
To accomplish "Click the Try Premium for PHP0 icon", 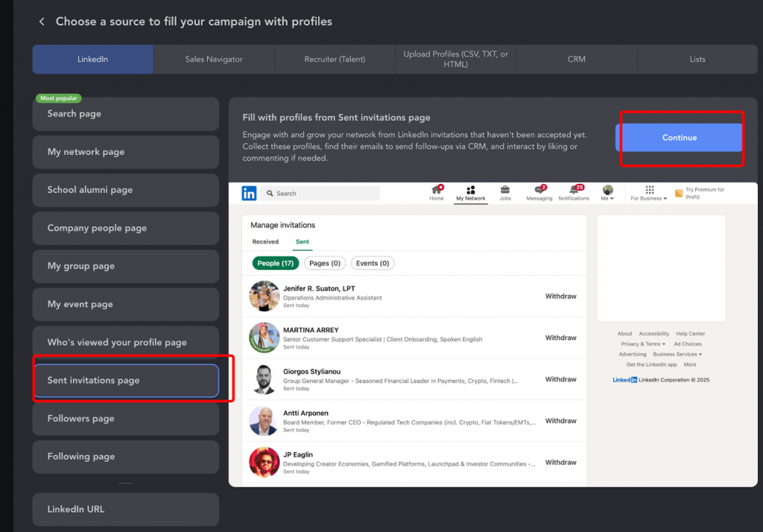I will tap(678, 191).
